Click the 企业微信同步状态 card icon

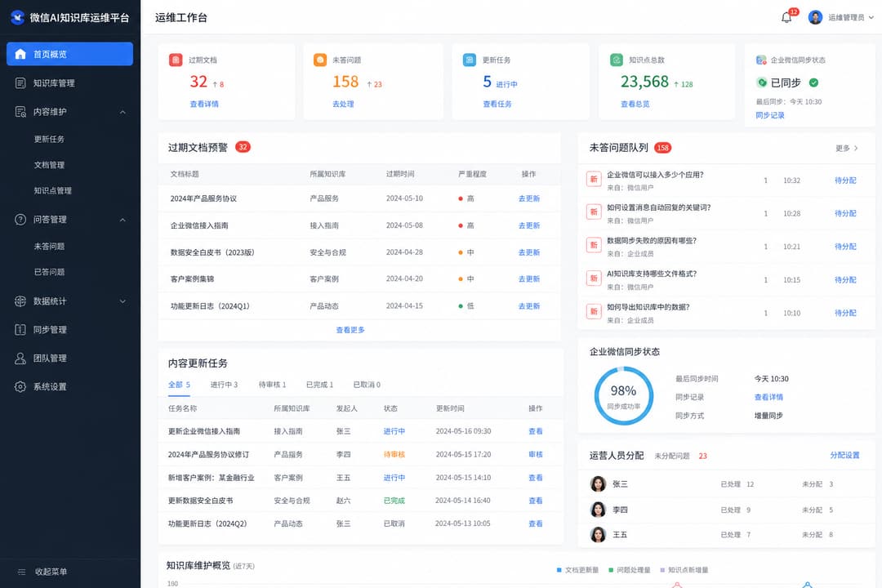[x=761, y=60]
